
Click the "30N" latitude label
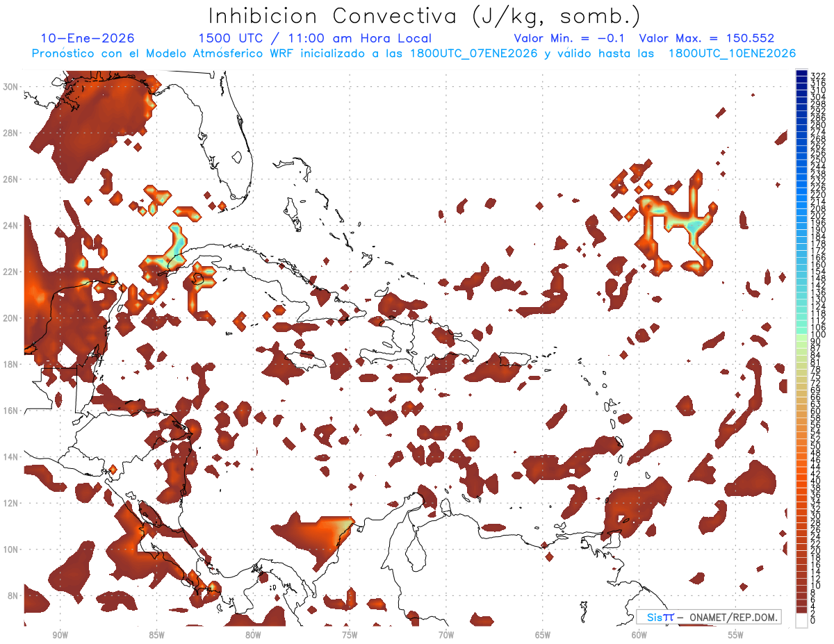[x=11, y=87]
